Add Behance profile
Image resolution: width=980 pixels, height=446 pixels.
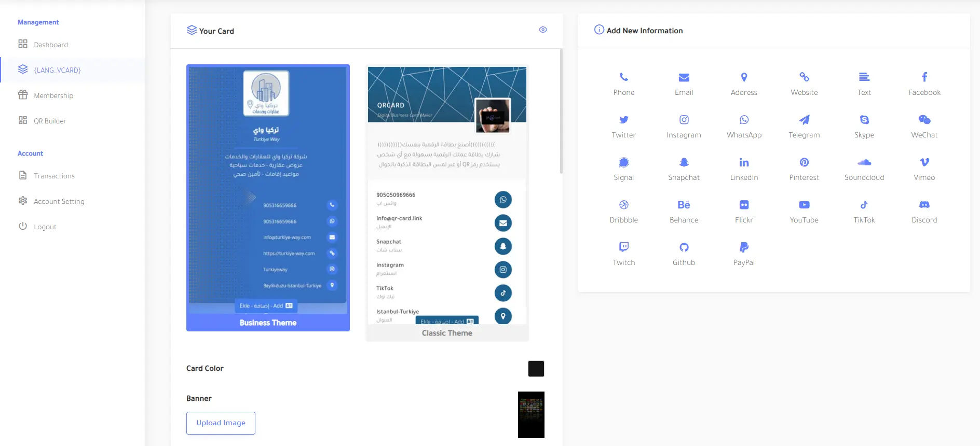(x=684, y=212)
